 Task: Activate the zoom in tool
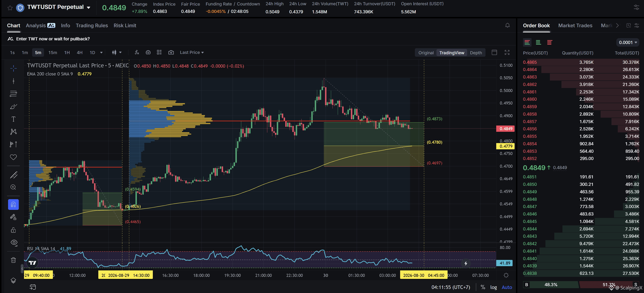tap(14, 187)
